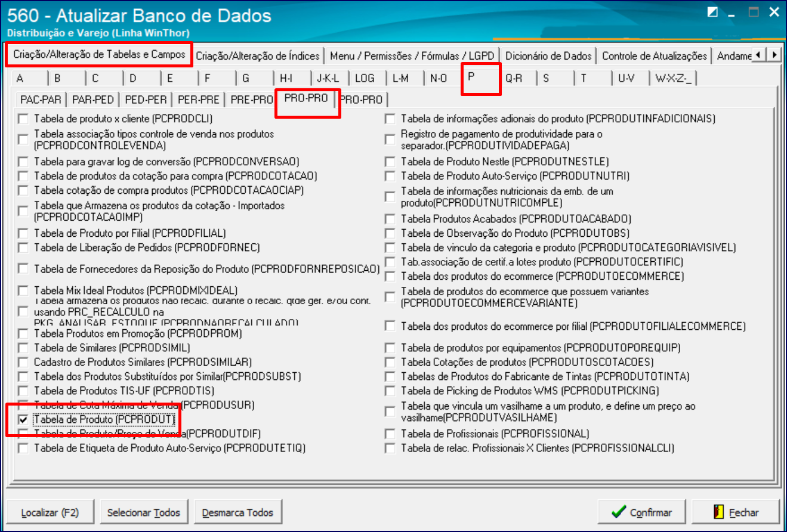The width and height of the screenshot is (787, 532).
Task: Check Tabela de Produtos TIS-UF (PCPRODTIS)
Action: (x=23, y=391)
